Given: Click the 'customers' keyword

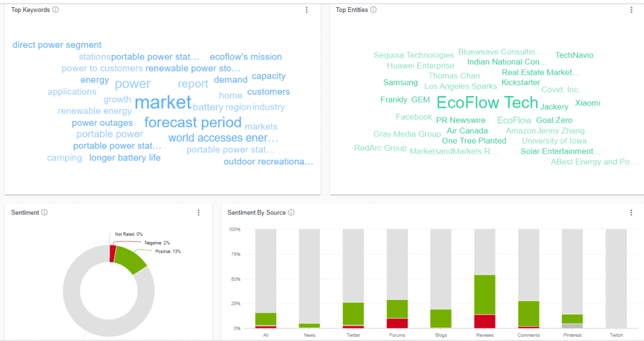Looking at the screenshot, I should tap(268, 92).
